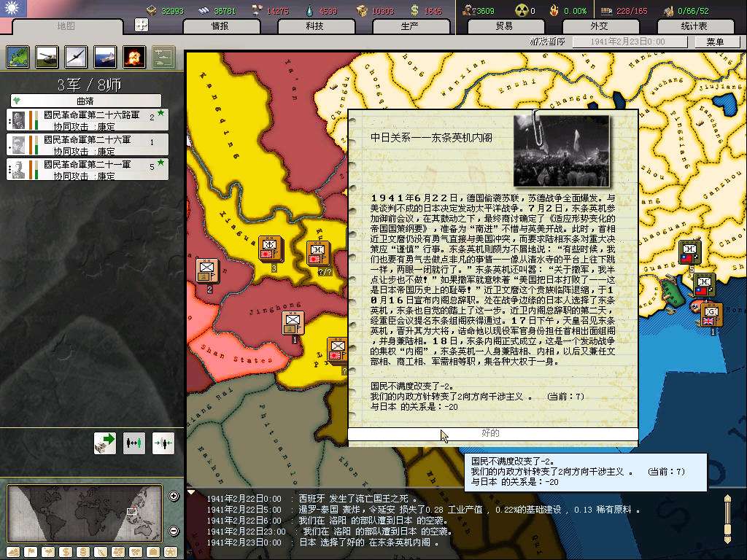
Task: Select the star-circle mapmode icon at row end
Action: click(x=171, y=553)
